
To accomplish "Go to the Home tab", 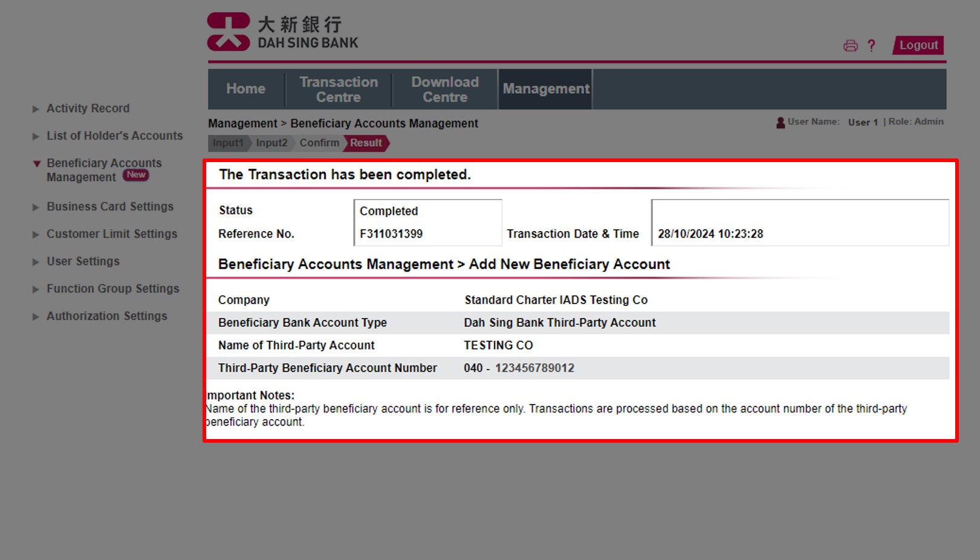I will point(246,89).
